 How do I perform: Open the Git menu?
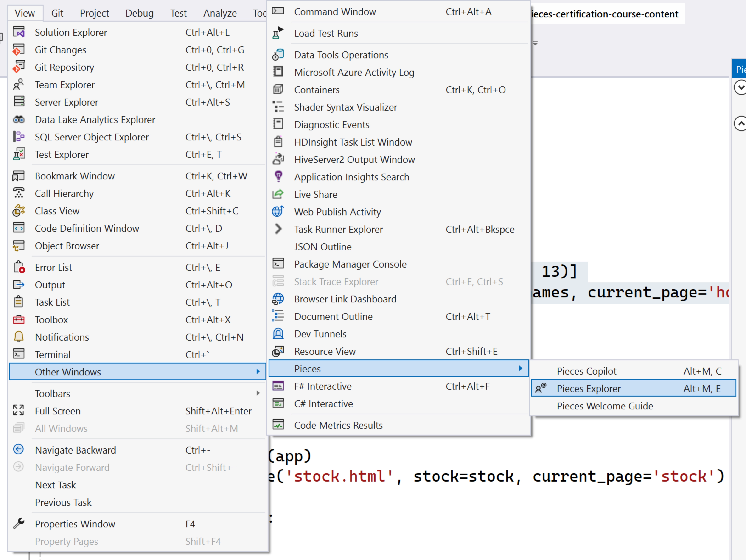[57, 13]
